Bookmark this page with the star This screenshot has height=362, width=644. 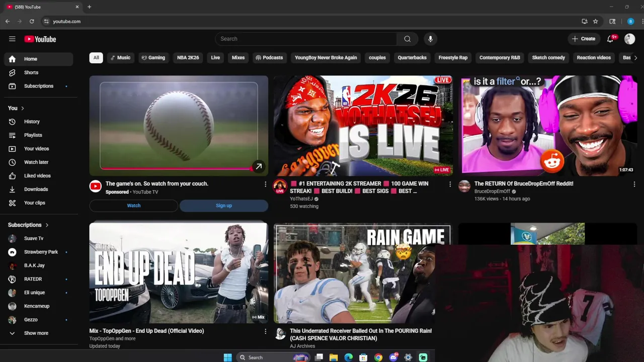click(x=595, y=21)
